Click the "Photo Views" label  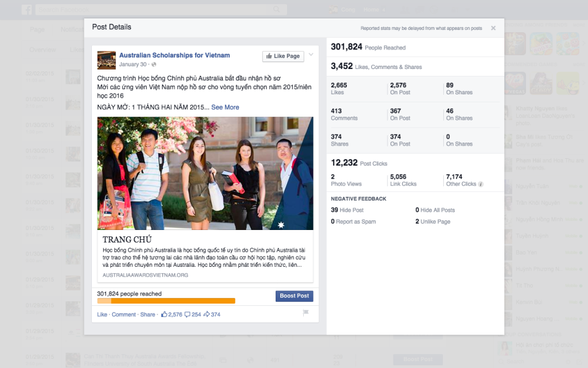(x=346, y=184)
